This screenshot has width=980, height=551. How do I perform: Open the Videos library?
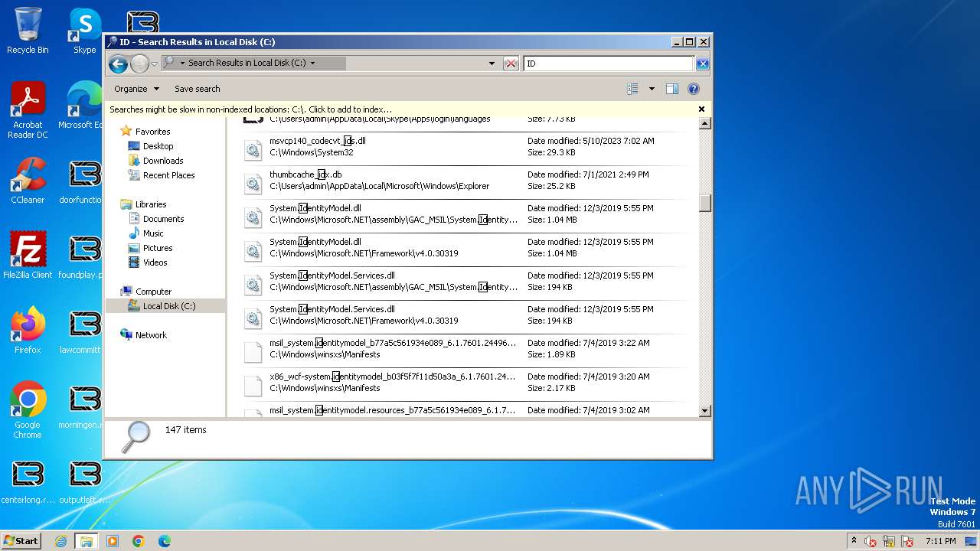tap(155, 262)
